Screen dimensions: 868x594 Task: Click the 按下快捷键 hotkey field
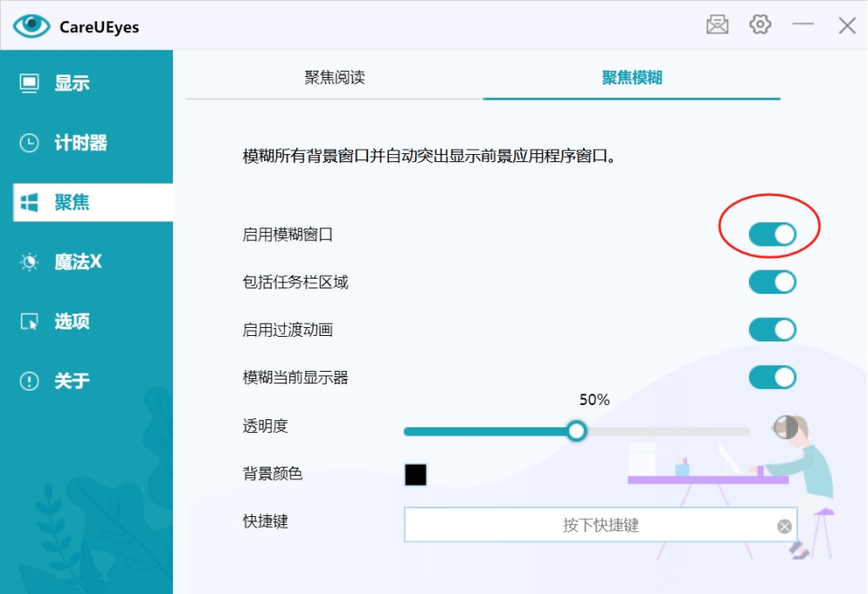tap(588, 525)
